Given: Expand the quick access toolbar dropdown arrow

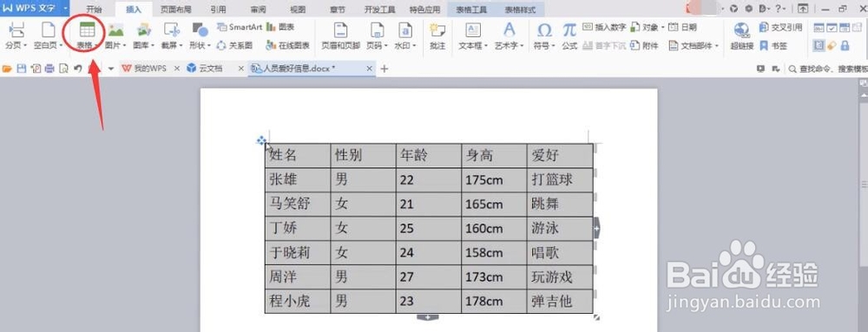Looking at the screenshot, I should tap(111, 68).
